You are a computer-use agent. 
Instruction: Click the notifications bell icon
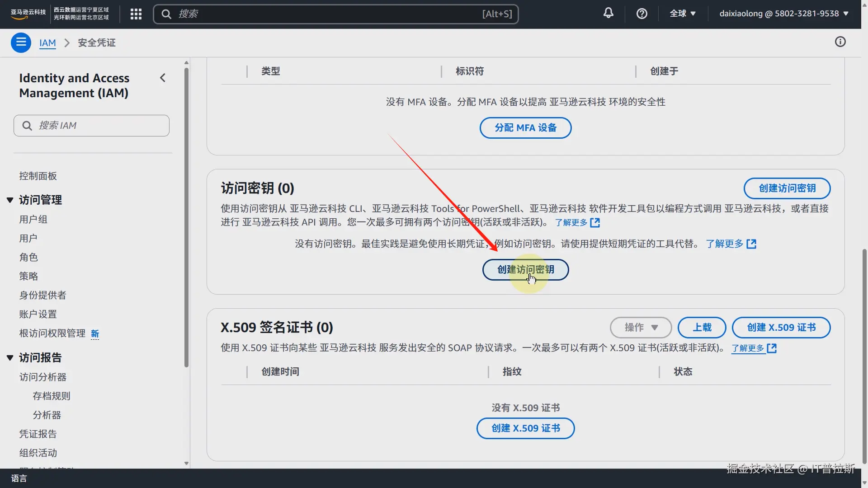(x=609, y=13)
